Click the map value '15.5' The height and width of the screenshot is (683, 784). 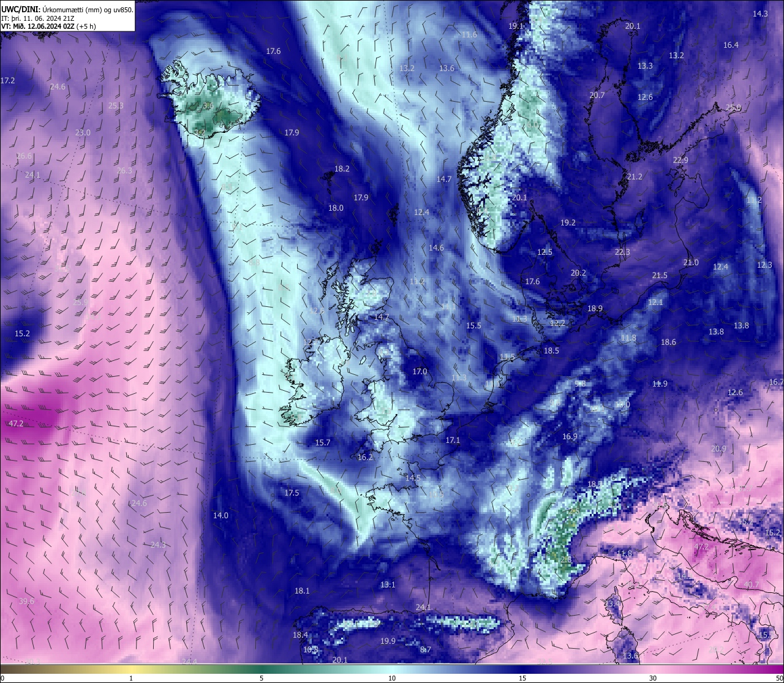coord(473,325)
